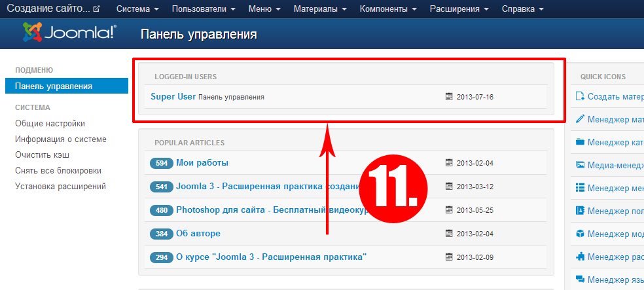Click the picture icon for media manager
Viewport: 644px width, 290px height.
[580, 165]
